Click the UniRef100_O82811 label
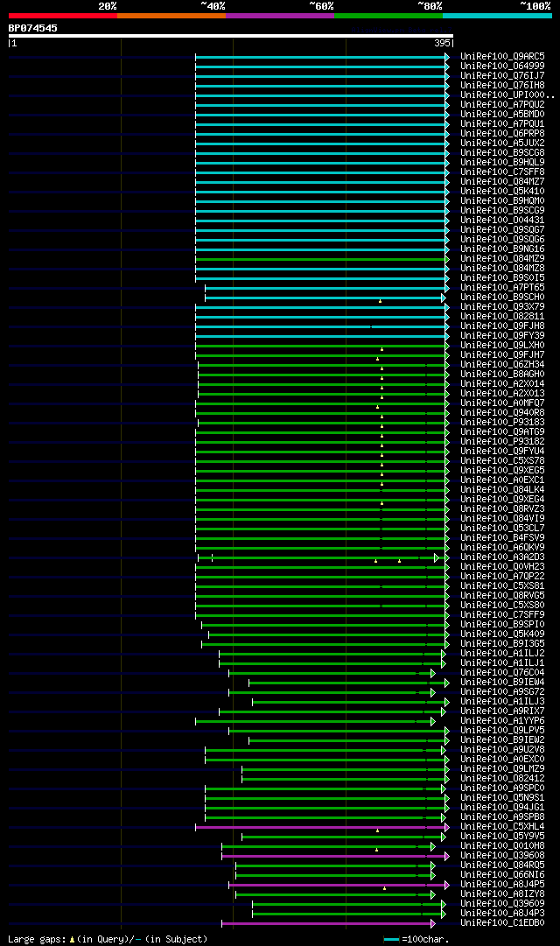The image size is (560, 946). coord(502,317)
